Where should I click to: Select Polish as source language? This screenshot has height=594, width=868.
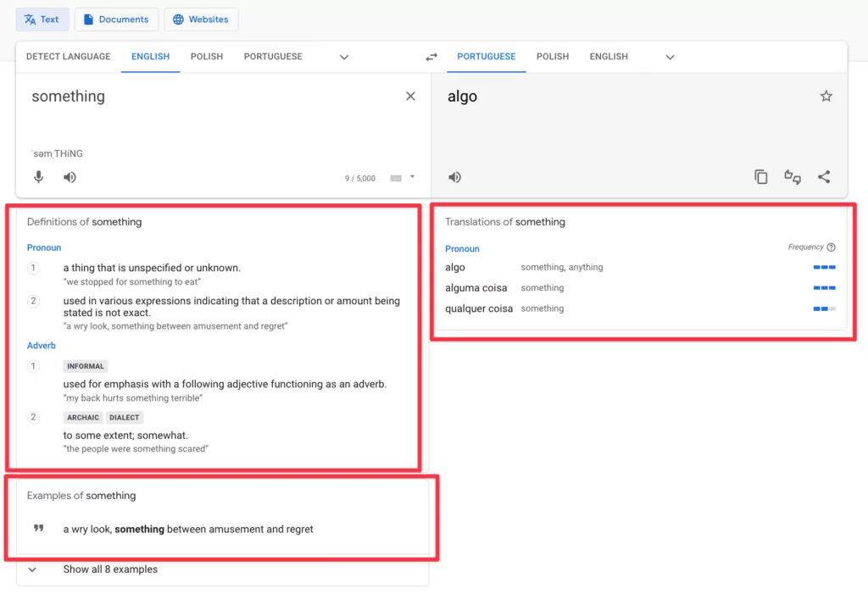(x=207, y=57)
